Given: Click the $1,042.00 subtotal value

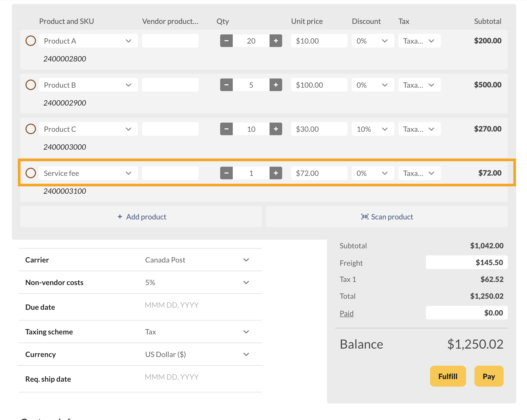Looking at the screenshot, I should coord(487,246).
